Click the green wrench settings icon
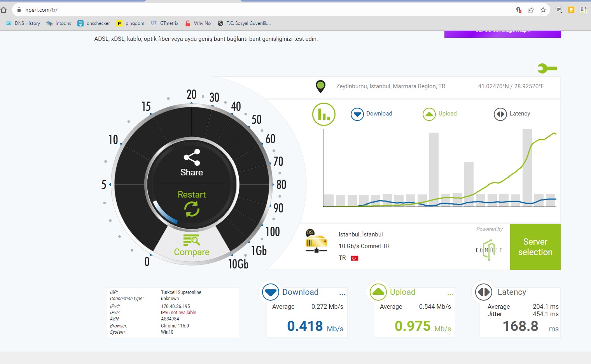 [x=547, y=69]
